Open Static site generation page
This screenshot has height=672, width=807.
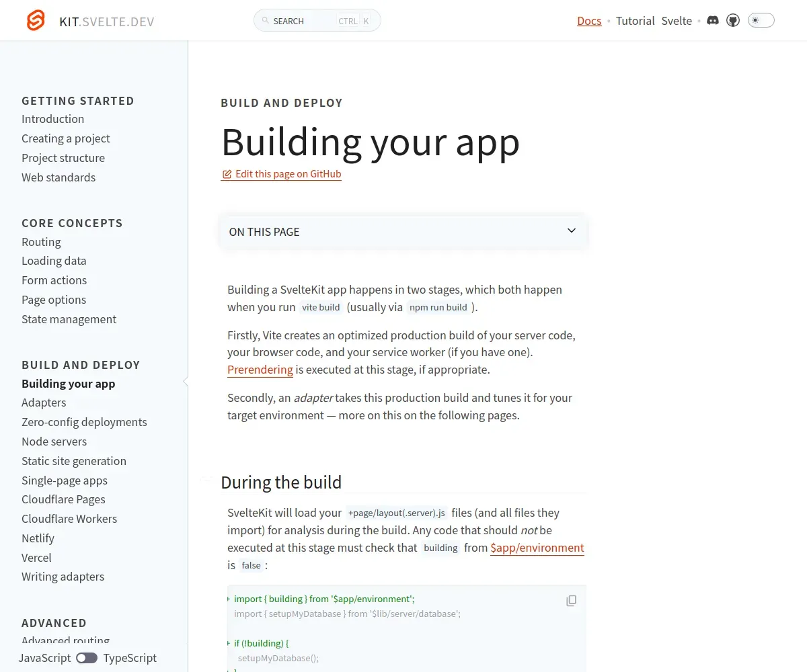click(x=74, y=461)
